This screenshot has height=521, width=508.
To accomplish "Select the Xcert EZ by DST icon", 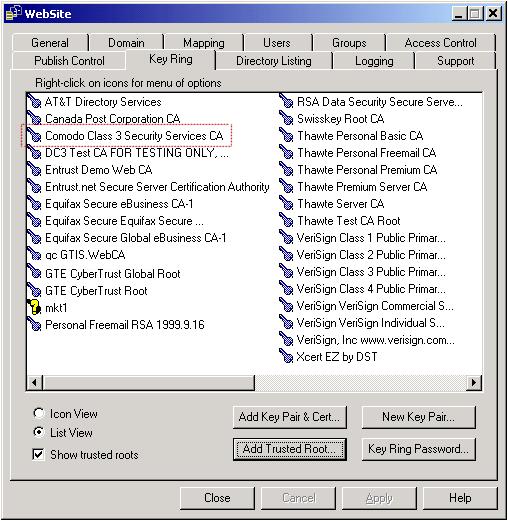I will (286, 356).
